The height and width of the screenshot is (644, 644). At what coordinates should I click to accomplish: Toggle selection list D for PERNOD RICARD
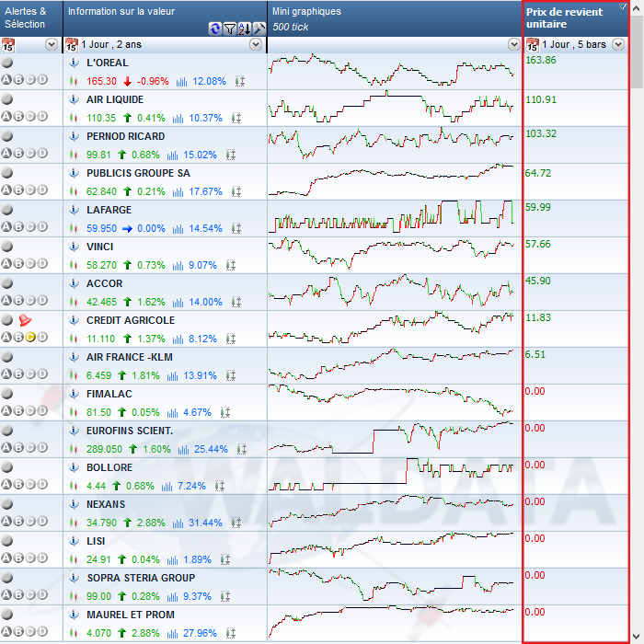42,154
